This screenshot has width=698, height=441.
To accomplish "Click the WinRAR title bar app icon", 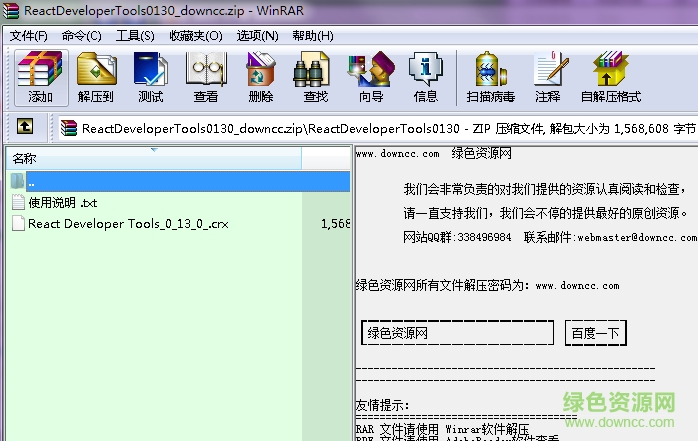I will [x=11, y=10].
